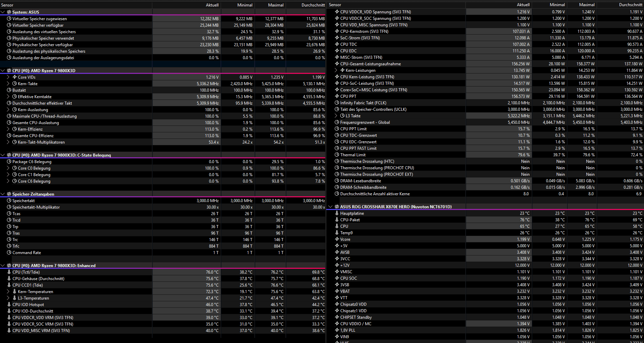Expand the Kern-Takte row
Viewport: 644px width, 343px height.
coord(8,84)
